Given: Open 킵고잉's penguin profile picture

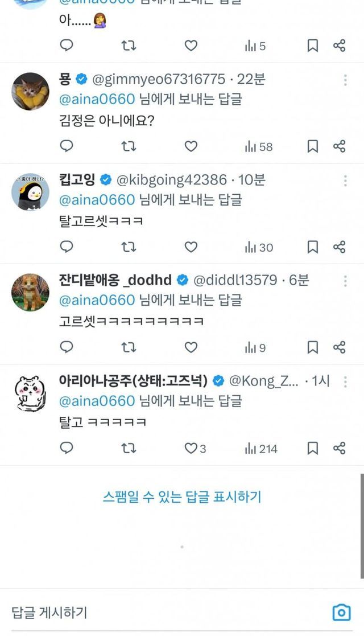Looking at the screenshot, I should tap(30, 192).
